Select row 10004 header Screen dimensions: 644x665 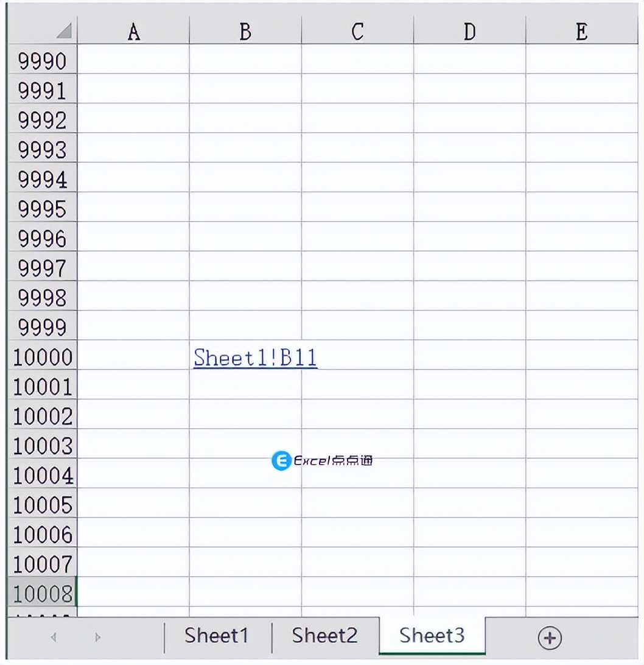(43, 473)
